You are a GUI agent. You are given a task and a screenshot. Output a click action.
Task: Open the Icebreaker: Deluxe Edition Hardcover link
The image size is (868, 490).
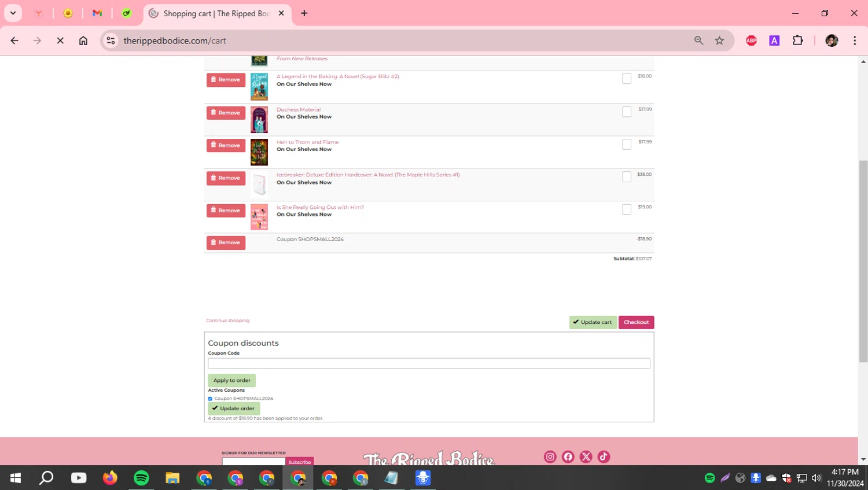point(368,175)
